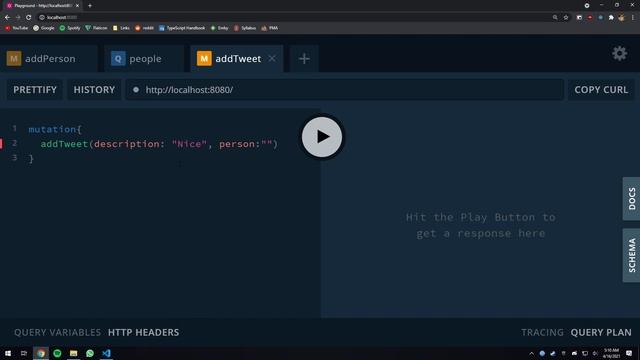Switch to the people query tab
Screen dimensions: 640x360
(x=145, y=59)
